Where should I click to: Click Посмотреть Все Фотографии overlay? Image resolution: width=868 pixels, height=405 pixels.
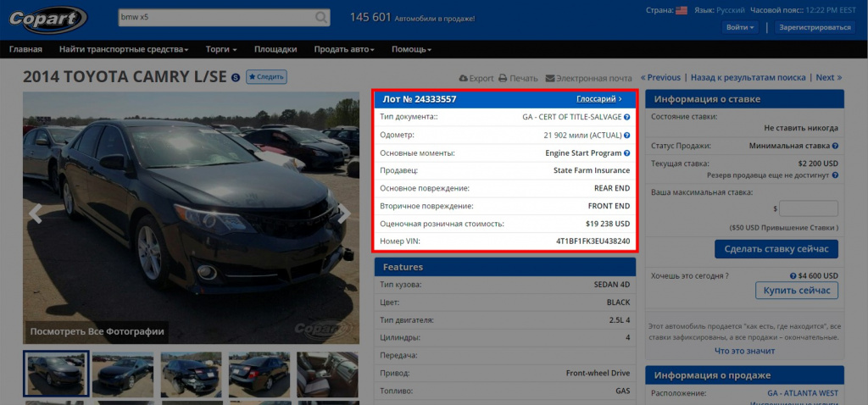(97, 332)
